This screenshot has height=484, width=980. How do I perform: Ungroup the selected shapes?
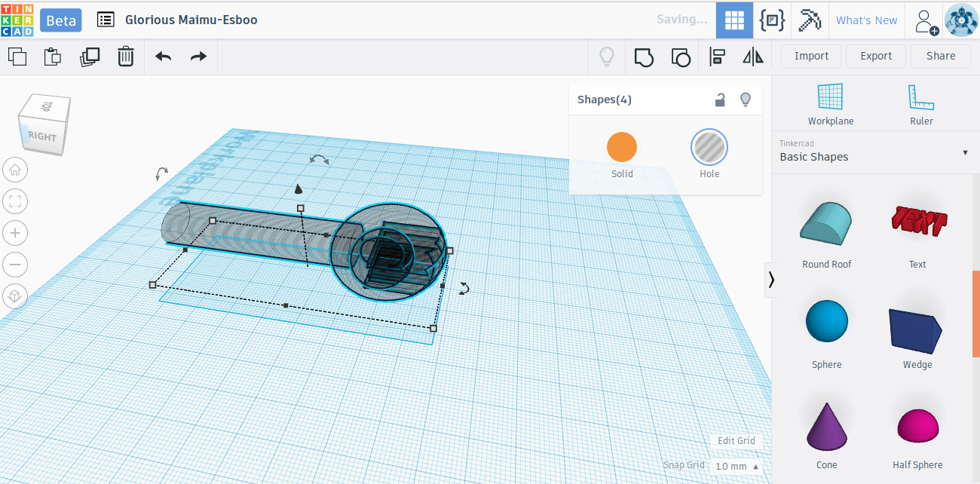[681, 57]
